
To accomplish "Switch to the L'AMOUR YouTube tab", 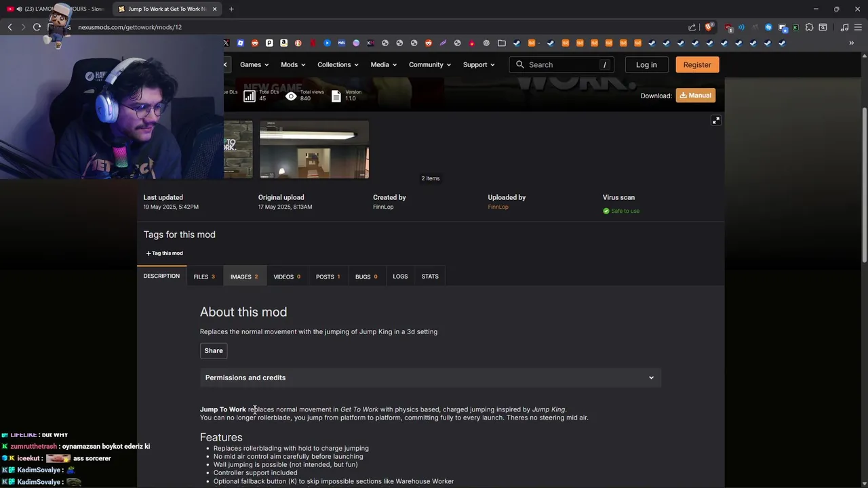I will coord(56,9).
